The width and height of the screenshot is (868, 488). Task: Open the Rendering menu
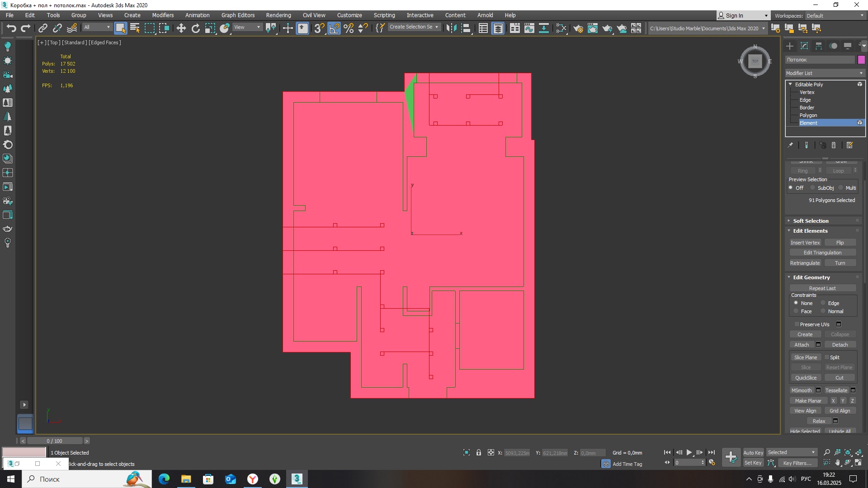[x=278, y=15]
